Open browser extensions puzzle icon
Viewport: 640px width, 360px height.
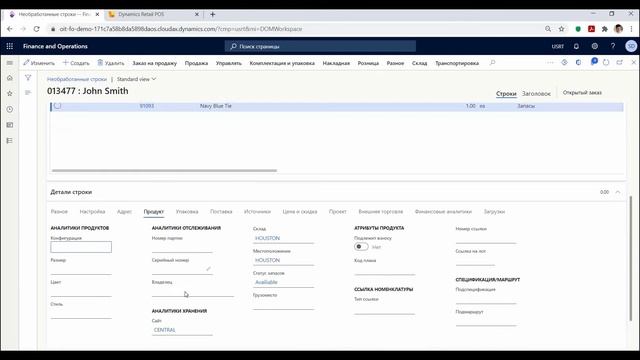(604, 29)
